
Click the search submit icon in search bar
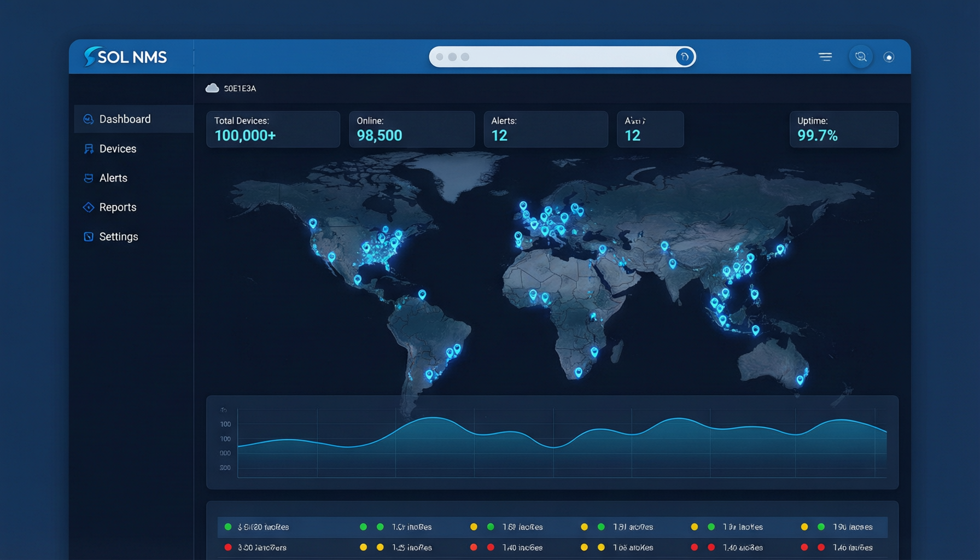point(684,56)
